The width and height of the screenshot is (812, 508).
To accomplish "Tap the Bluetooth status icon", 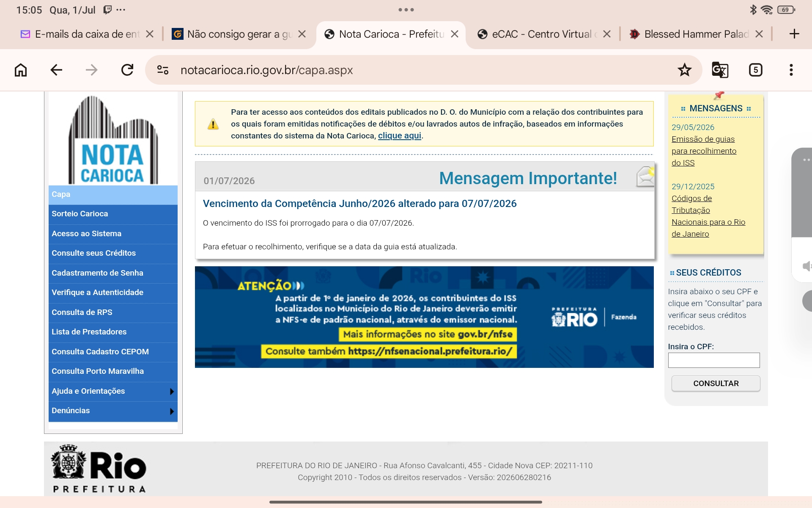I will [x=753, y=10].
